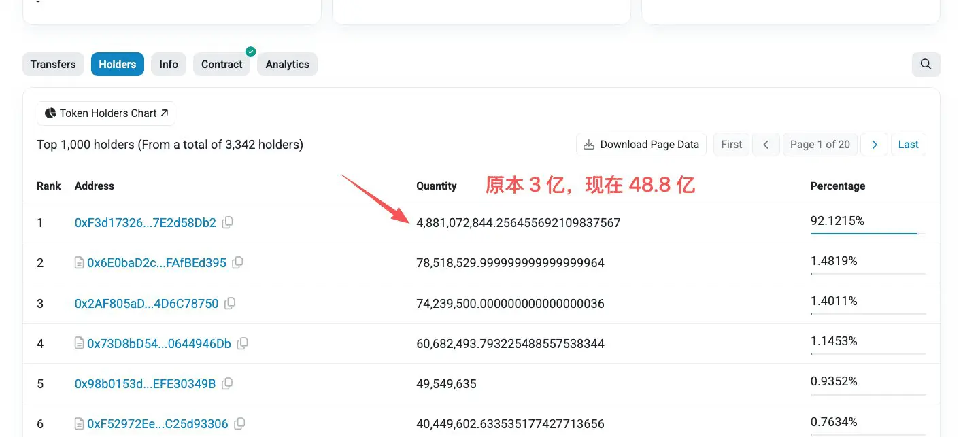Click verified checkmark badge on Contract tab
Viewport: 980px width, 437px height.
coord(250,52)
